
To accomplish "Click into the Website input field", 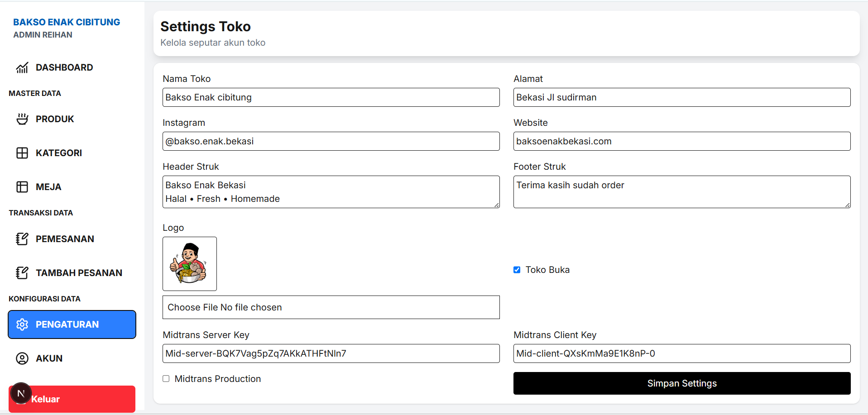I will pos(682,141).
